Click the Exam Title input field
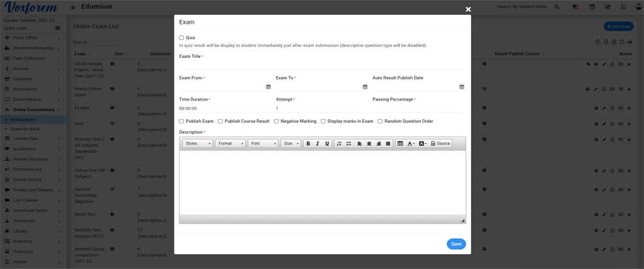The image size is (644, 269). point(322,65)
